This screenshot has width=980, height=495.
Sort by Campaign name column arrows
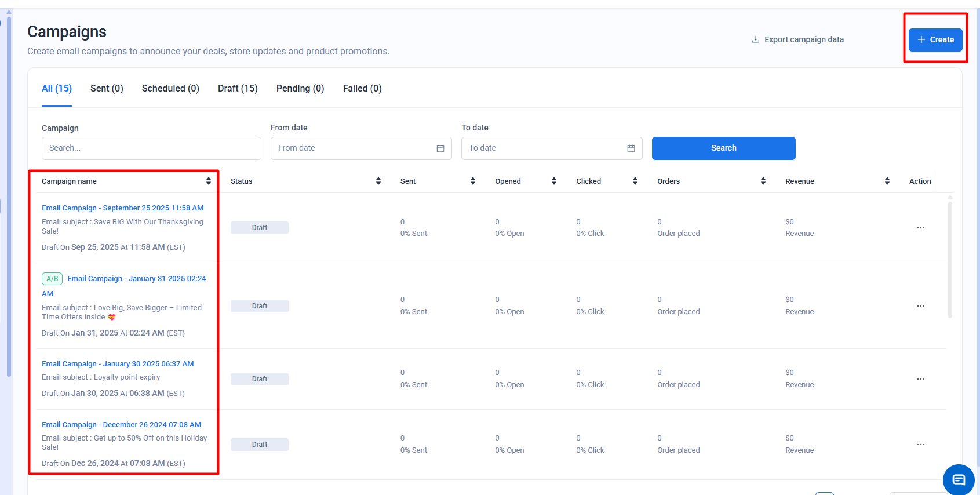209,181
